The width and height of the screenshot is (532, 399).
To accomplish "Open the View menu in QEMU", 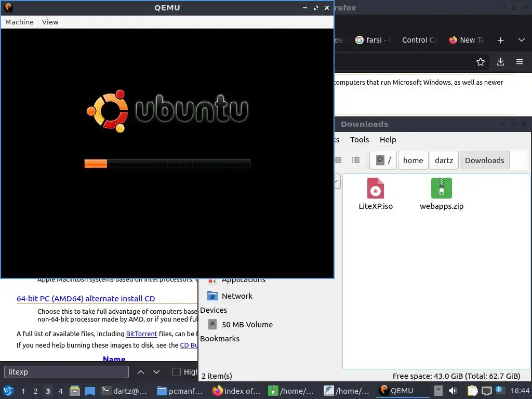I will pos(50,22).
